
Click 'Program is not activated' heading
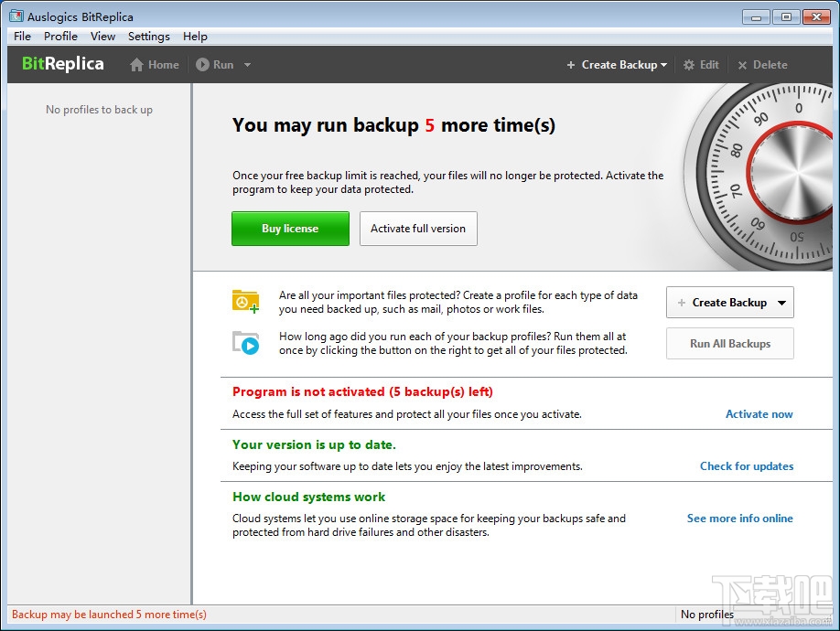tap(362, 391)
